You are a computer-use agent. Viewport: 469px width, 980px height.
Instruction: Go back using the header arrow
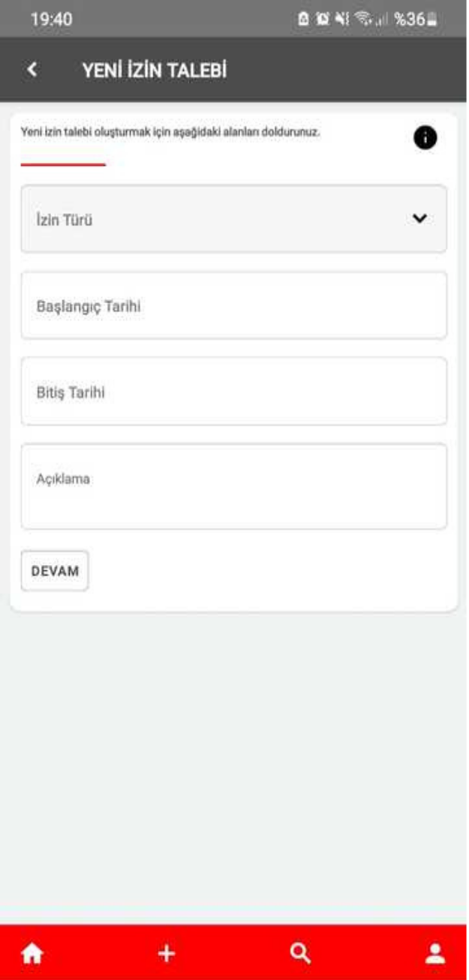point(32,70)
